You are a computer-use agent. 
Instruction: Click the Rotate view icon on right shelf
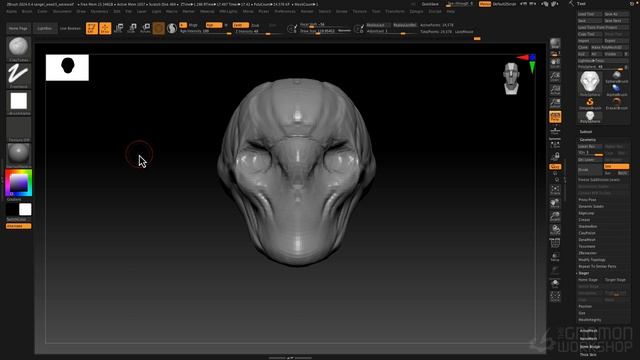[x=555, y=230]
